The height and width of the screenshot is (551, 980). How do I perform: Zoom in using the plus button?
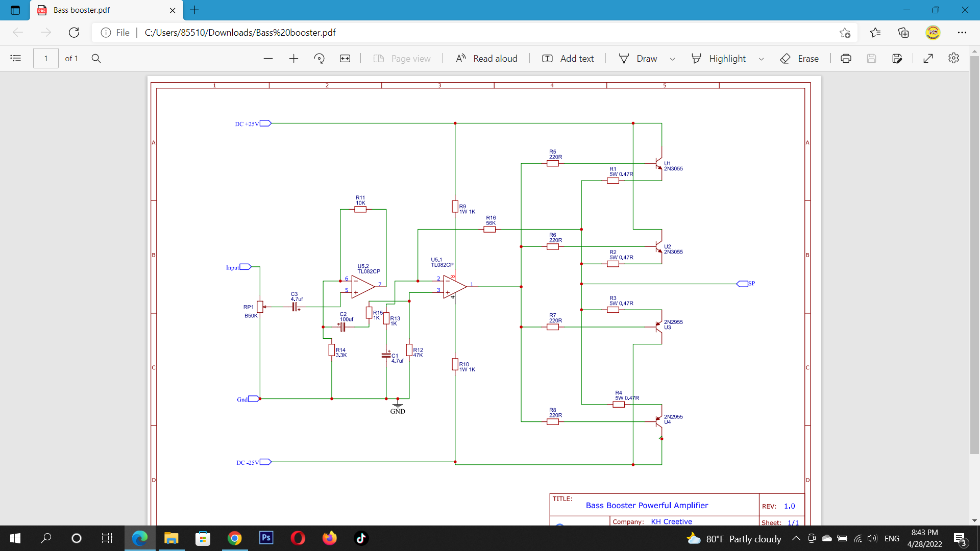(293, 58)
